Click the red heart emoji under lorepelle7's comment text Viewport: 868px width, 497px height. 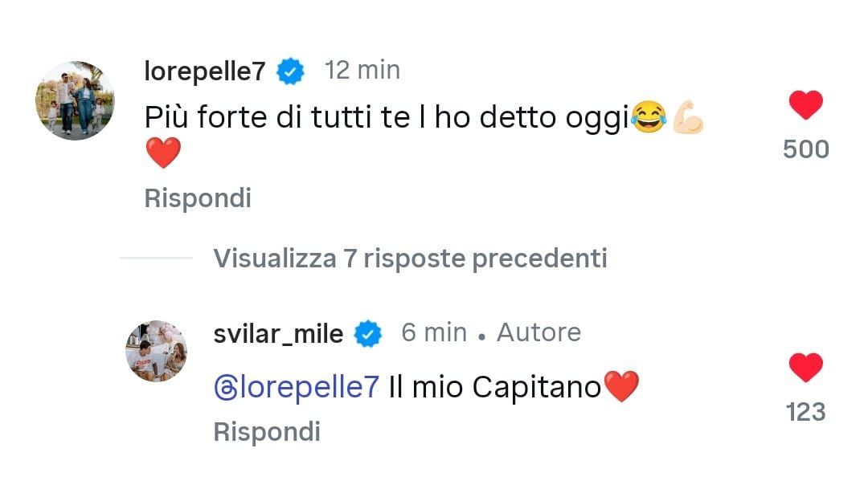click(x=162, y=153)
